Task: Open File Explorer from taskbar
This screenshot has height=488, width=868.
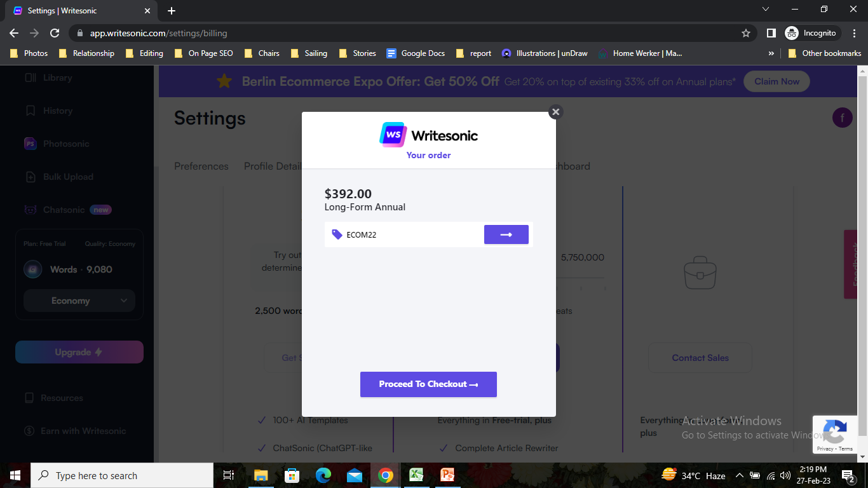Action: pyautogui.click(x=261, y=475)
